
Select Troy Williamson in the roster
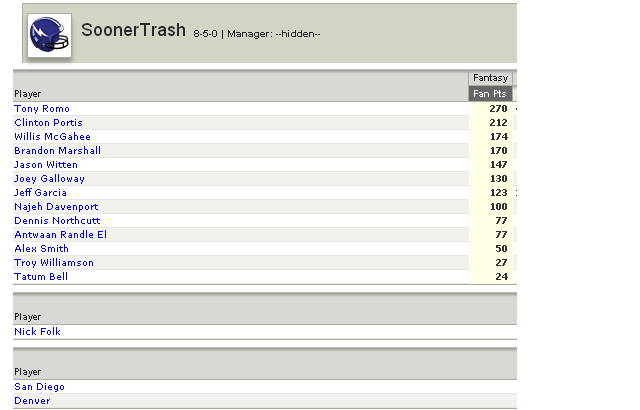click(x=54, y=263)
